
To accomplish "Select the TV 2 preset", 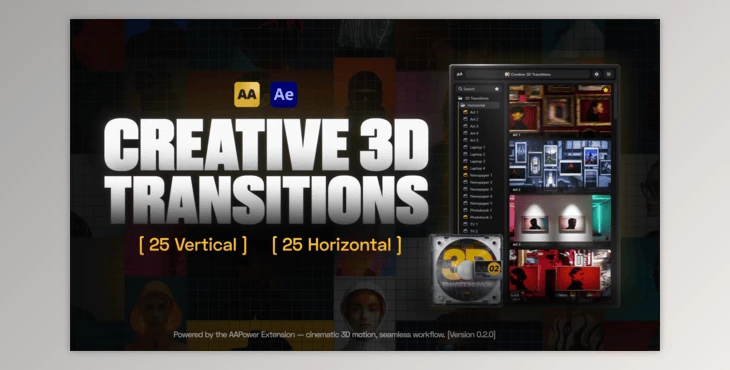I will click(471, 231).
